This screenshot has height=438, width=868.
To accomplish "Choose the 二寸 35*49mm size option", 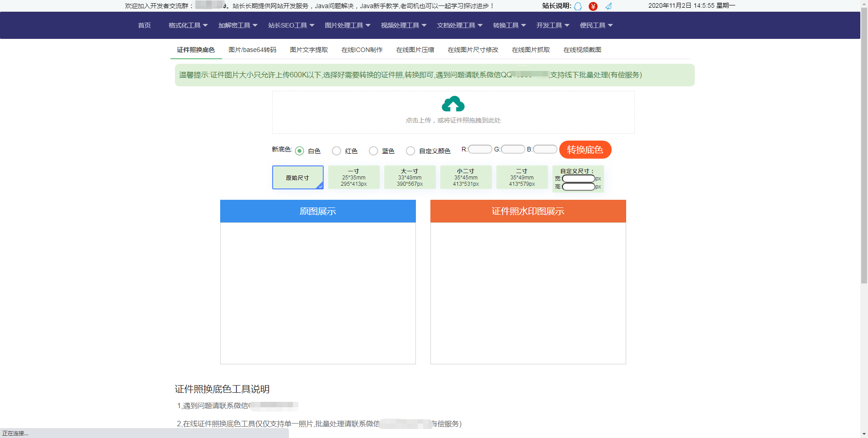I will pos(522,177).
